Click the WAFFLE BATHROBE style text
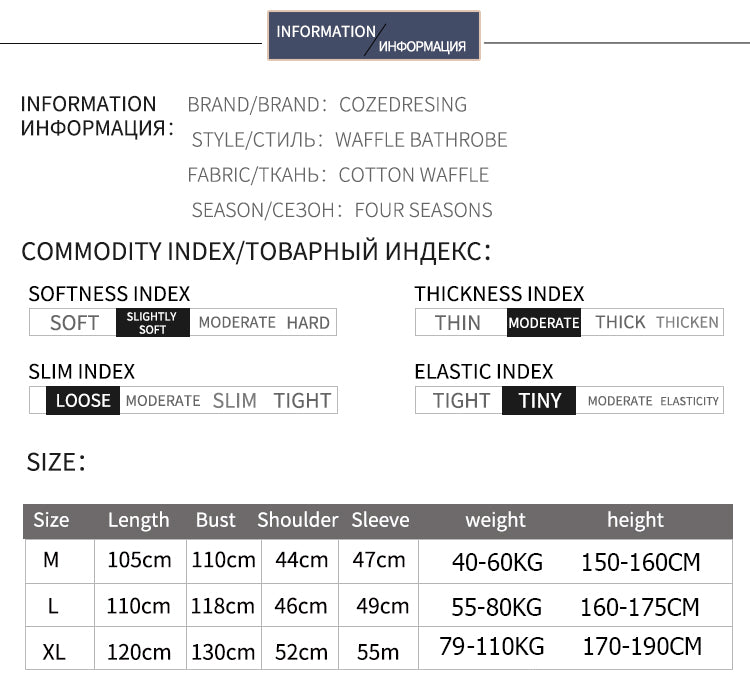750x686 pixels. (421, 140)
